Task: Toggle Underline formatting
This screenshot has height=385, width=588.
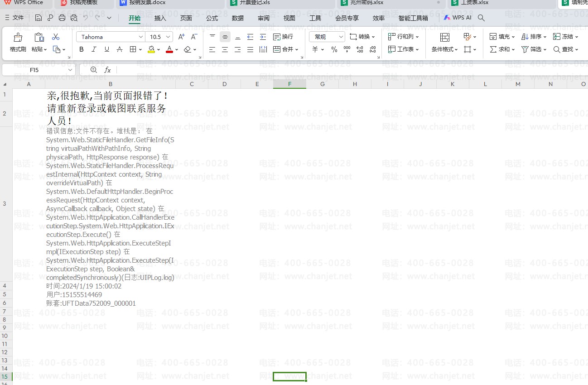Action: coord(107,49)
